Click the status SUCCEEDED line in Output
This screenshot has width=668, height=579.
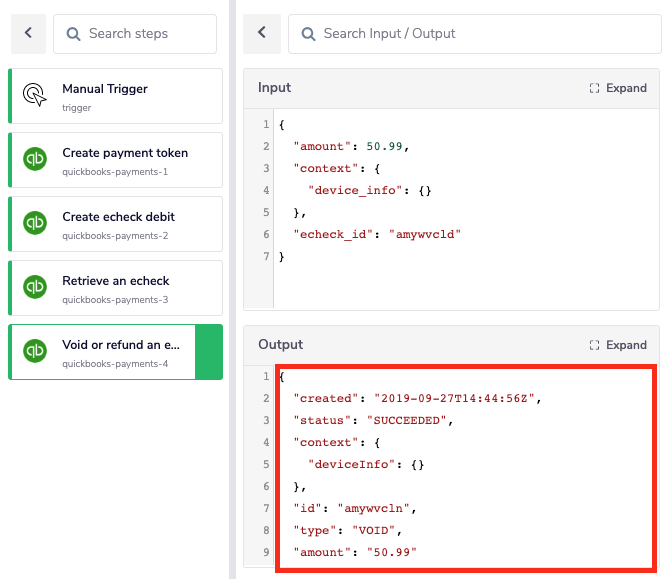pos(372,420)
